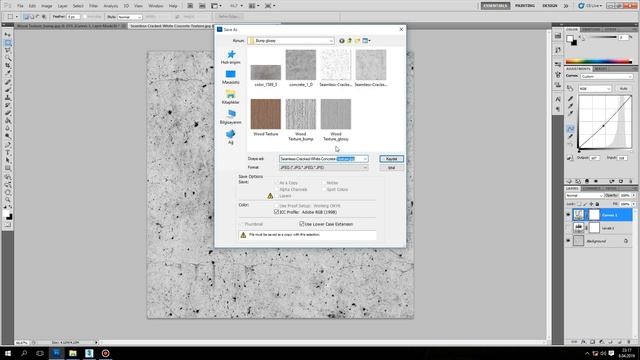Image resolution: width=640 pixels, height=360 pixels.
Task: Open Bilgisayarım location in Save As sidebar
Action: (x=231, y=117)
